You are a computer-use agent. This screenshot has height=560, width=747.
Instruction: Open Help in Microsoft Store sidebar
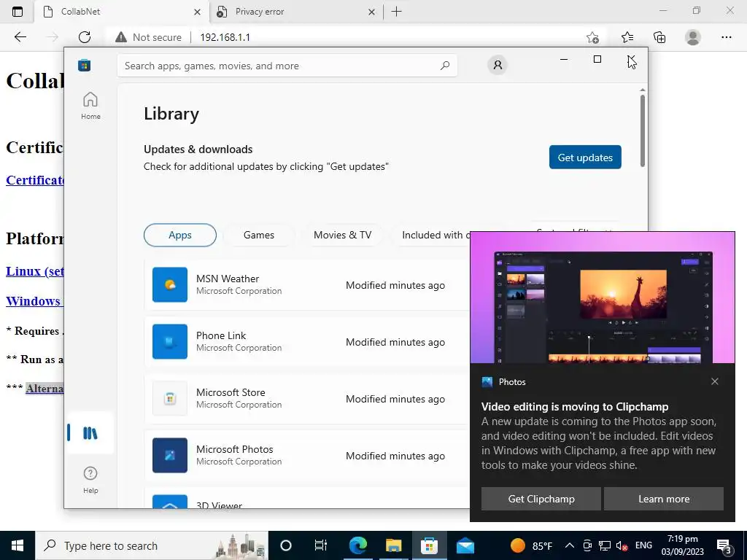coord(90,480)
